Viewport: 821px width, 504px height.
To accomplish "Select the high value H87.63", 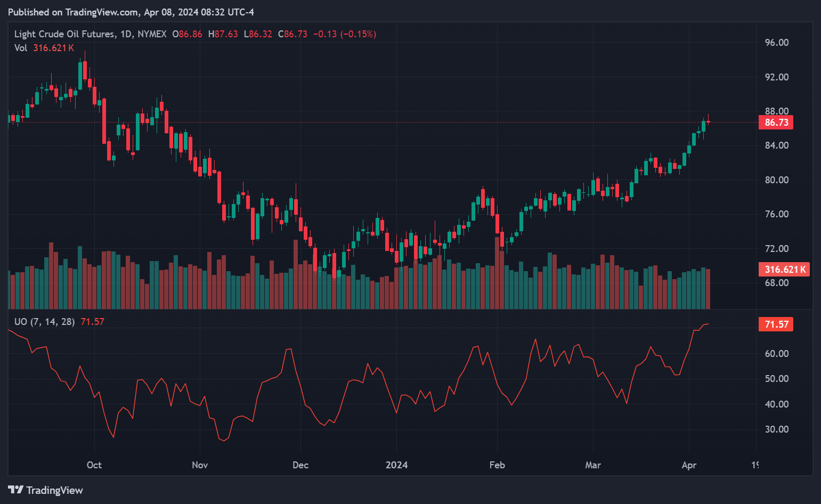I will 223,34.
